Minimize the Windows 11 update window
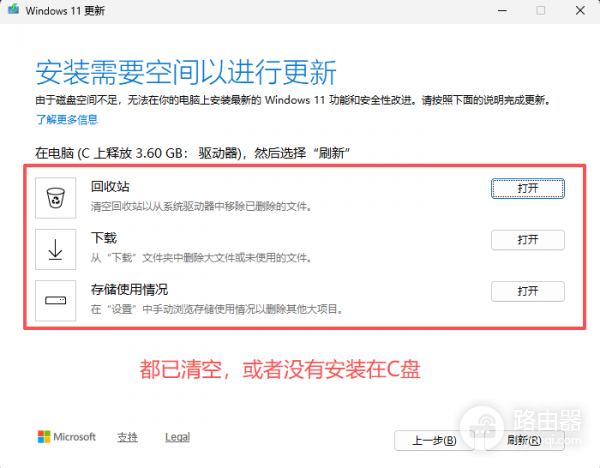This screenshot has width=600, height=468. click(x=502, y=11)
